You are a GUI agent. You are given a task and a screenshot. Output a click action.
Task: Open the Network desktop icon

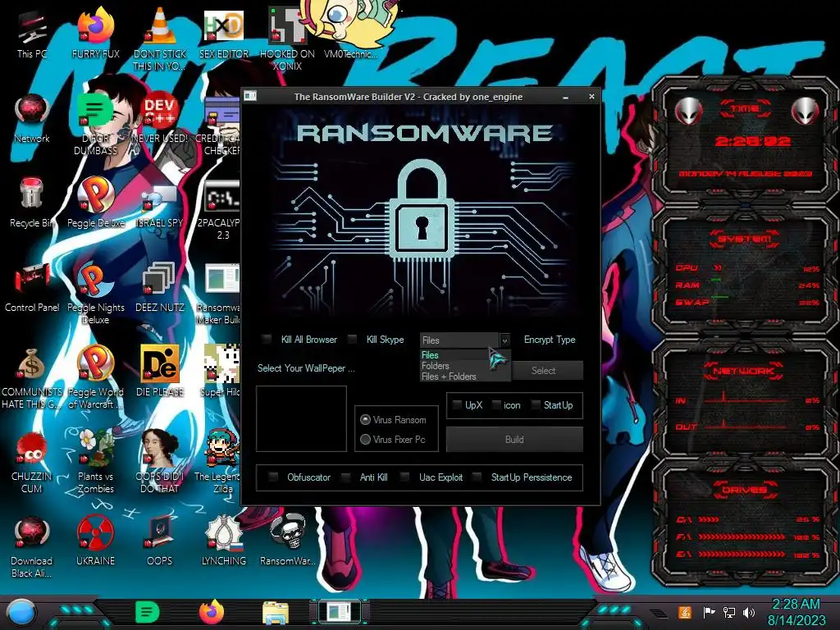coord(32,119)
